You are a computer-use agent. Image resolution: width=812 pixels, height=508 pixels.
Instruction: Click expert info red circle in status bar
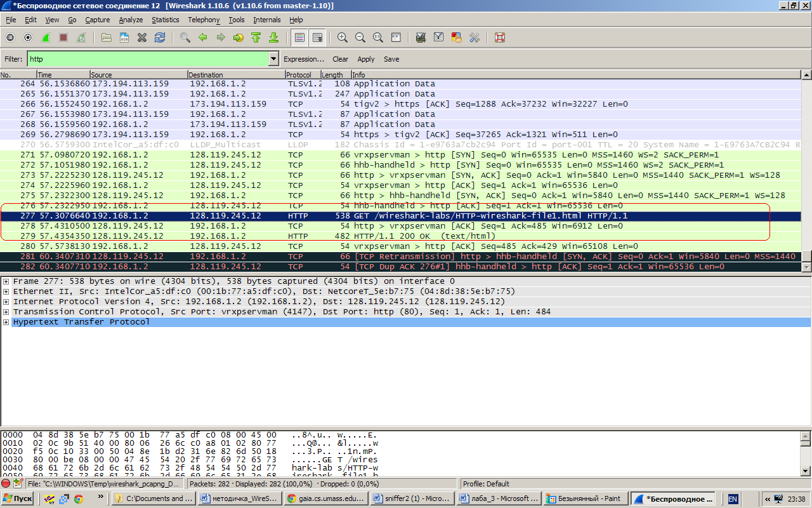point(6,484)
